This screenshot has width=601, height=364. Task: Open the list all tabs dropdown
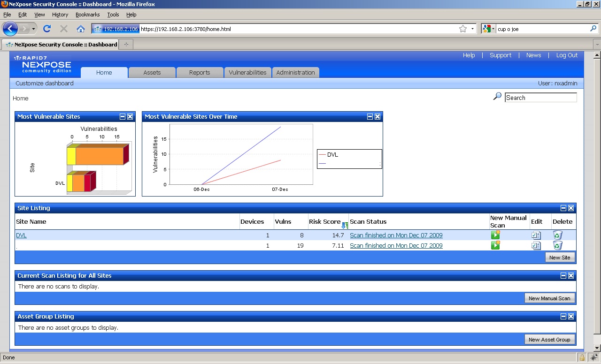[x=597, y=45]
